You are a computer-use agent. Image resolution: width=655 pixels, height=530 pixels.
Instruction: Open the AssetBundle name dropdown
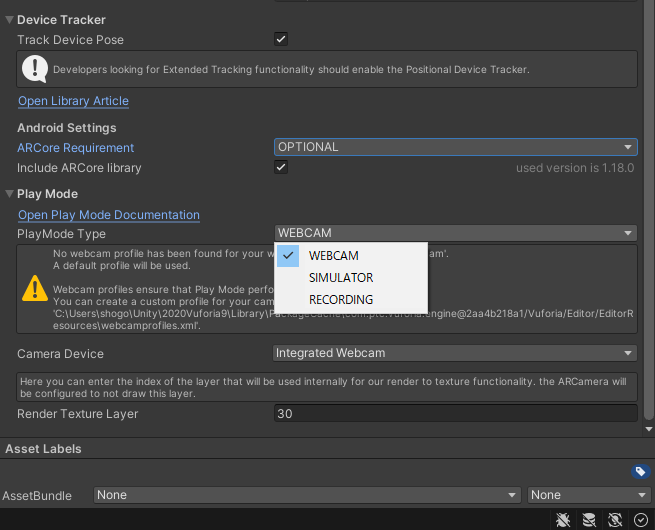click(308, 495)
